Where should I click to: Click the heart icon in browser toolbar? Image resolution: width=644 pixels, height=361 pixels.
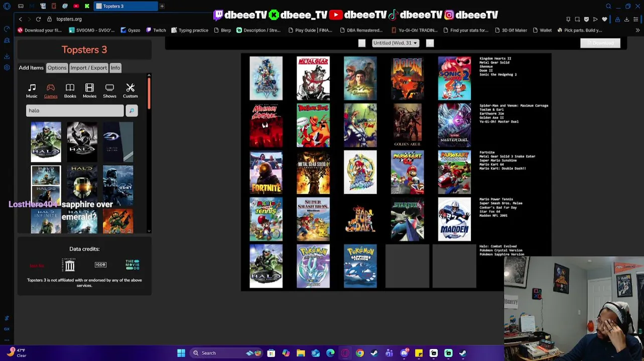coord(604,19)
